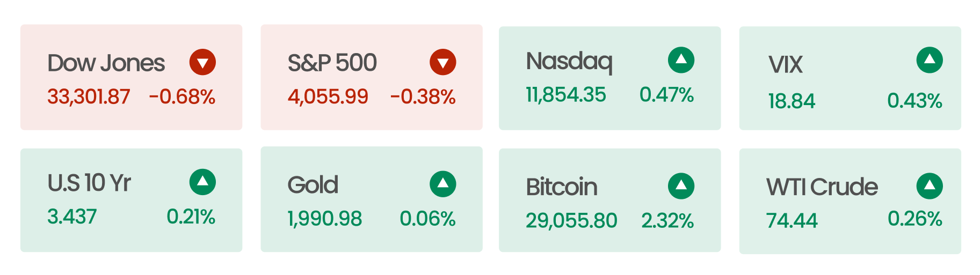Click the Dow Jones -0.68% change
980x275 pixels.
click(182, 97)
